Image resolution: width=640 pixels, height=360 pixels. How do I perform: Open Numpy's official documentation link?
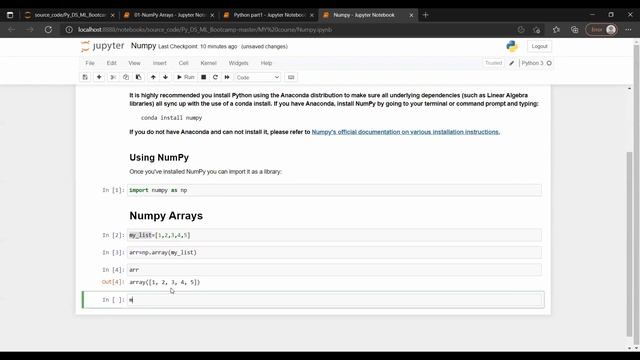[x=405, y=132]
